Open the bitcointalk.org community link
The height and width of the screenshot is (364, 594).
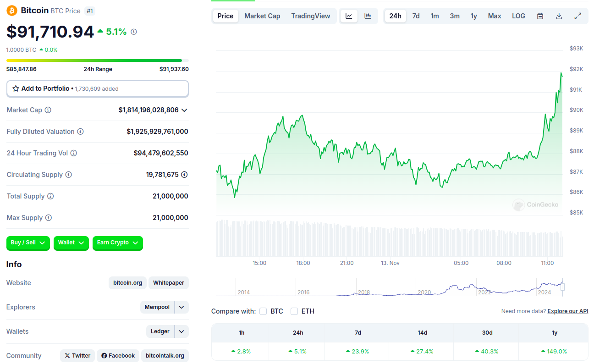(165, 356)
